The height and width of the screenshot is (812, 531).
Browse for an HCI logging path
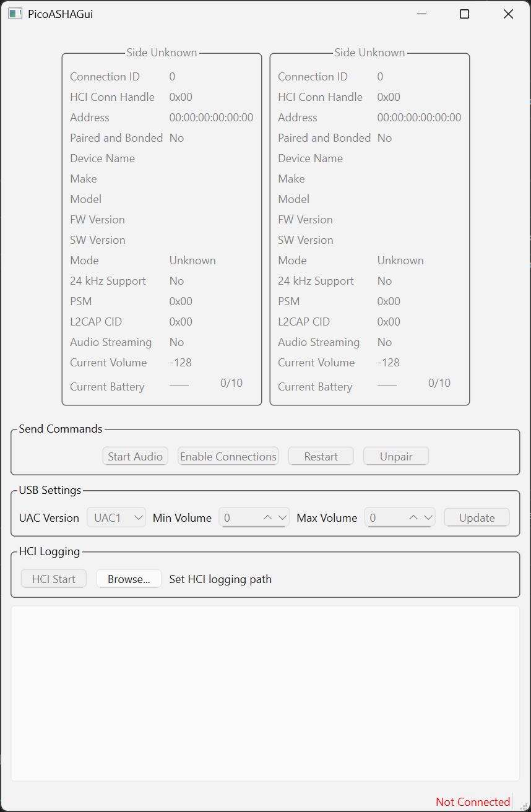(129, 578)
